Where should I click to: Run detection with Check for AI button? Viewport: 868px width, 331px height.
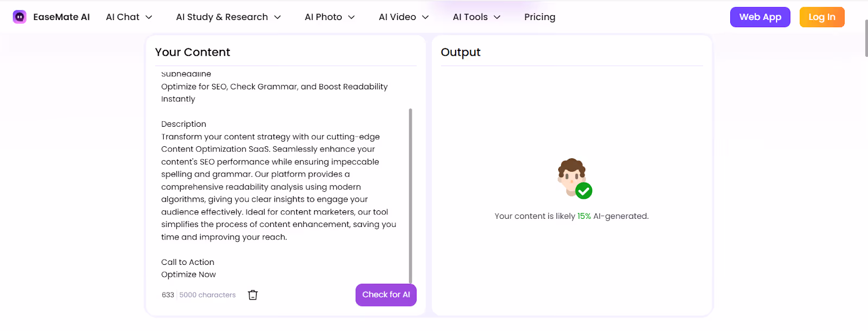point(386,294)
